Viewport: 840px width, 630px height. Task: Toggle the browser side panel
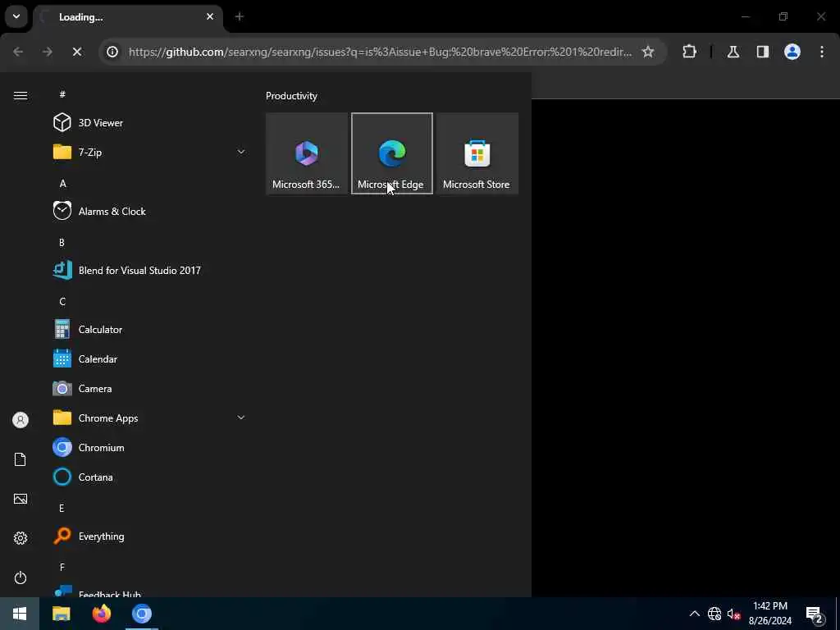(762, 52)
